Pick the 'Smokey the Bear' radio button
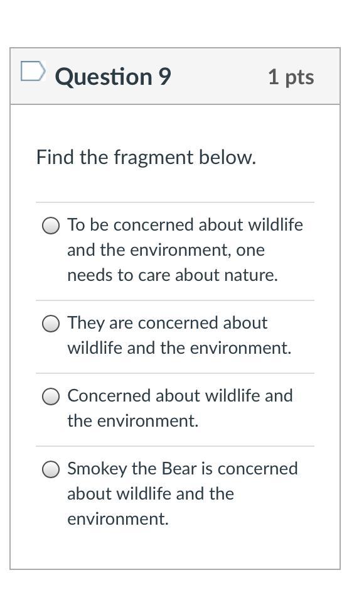 [51, 469]
